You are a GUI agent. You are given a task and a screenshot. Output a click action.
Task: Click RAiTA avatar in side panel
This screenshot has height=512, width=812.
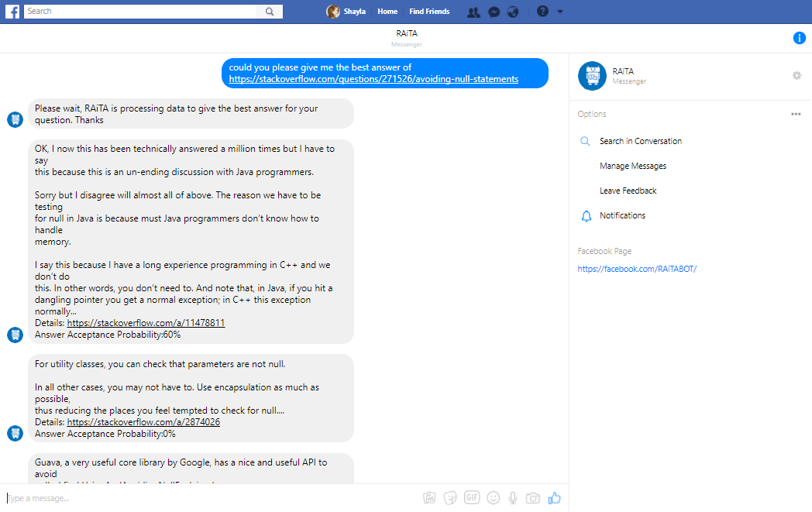pos(592,76)
